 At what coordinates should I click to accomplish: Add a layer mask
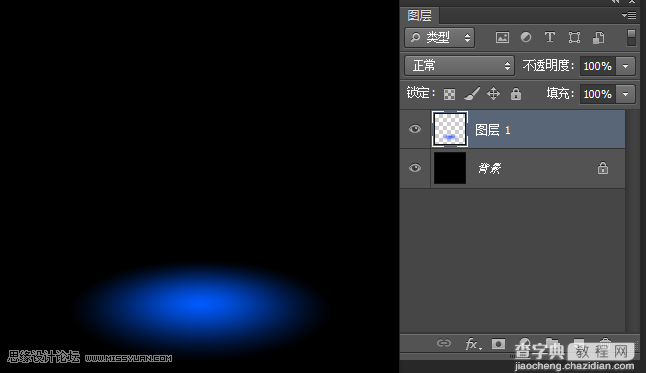(498, 343)
